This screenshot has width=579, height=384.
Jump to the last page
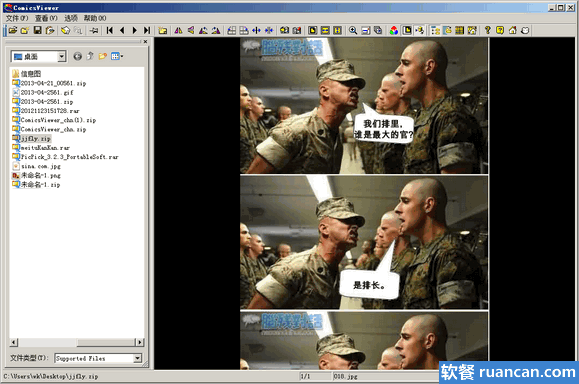pyautogui.click(x=147, y=30)
